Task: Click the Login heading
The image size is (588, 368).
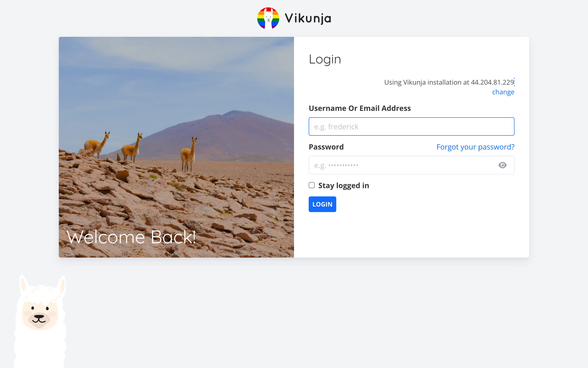Action: point(325,59)
